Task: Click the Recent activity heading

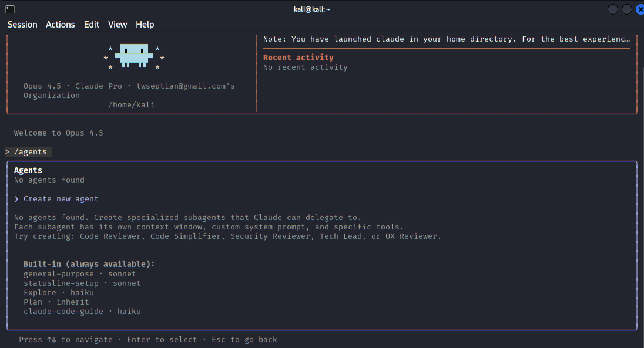Action: [298, 58]
